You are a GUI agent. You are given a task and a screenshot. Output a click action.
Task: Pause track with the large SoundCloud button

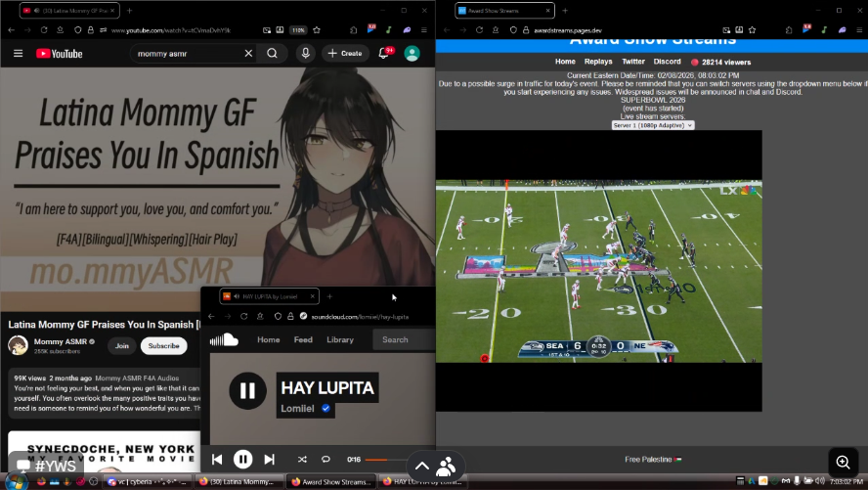(x=247, y=391)
